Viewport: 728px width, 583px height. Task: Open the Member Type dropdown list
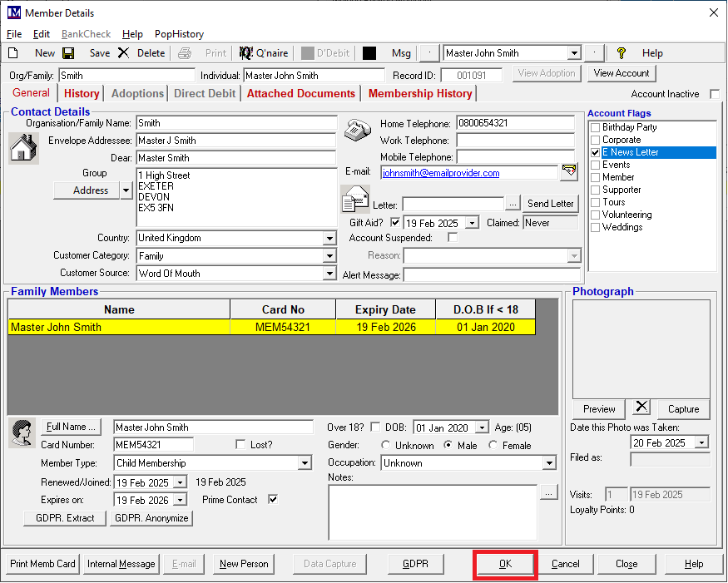[305, 463]
